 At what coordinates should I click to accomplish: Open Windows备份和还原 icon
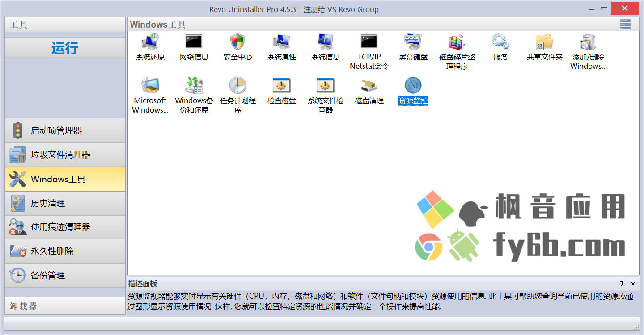(x=194, y=86)
